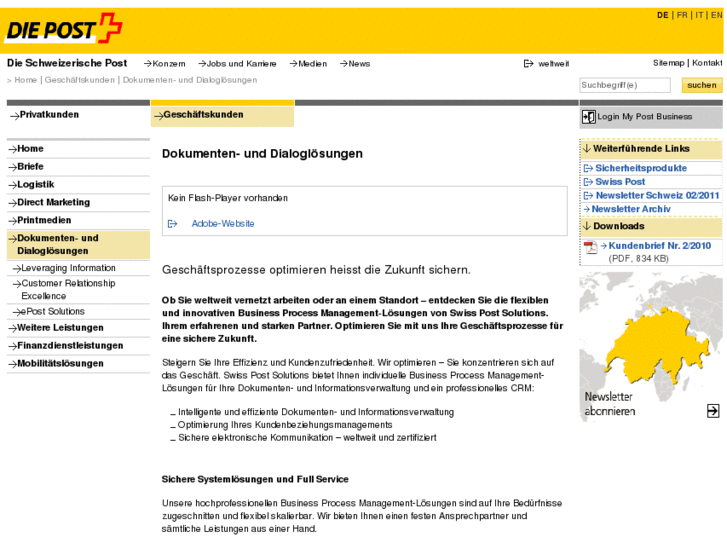Open Printmedien in the sidebar
727x545 pixels.
(x=78, y=220)
